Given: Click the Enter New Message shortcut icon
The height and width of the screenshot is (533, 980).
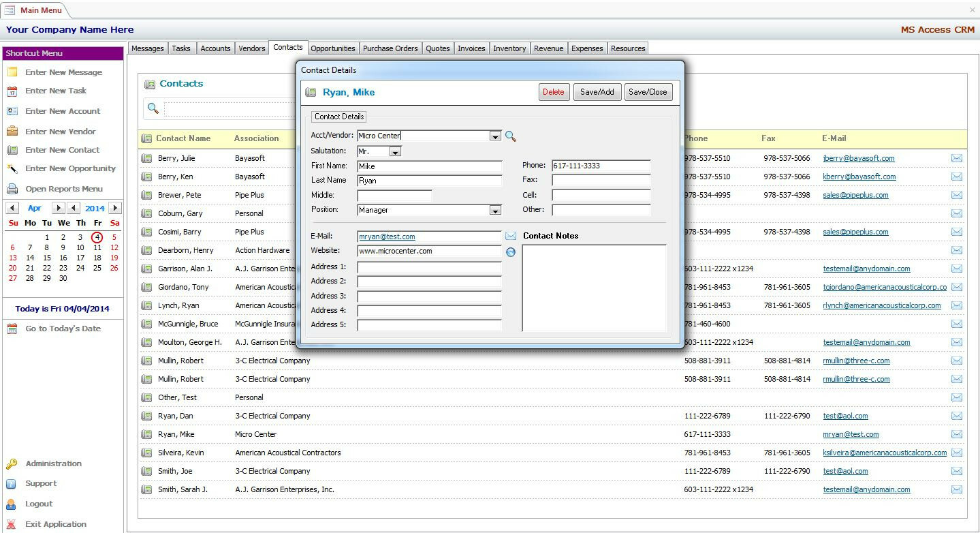Looking at the screenshot, I should point(12,72).
